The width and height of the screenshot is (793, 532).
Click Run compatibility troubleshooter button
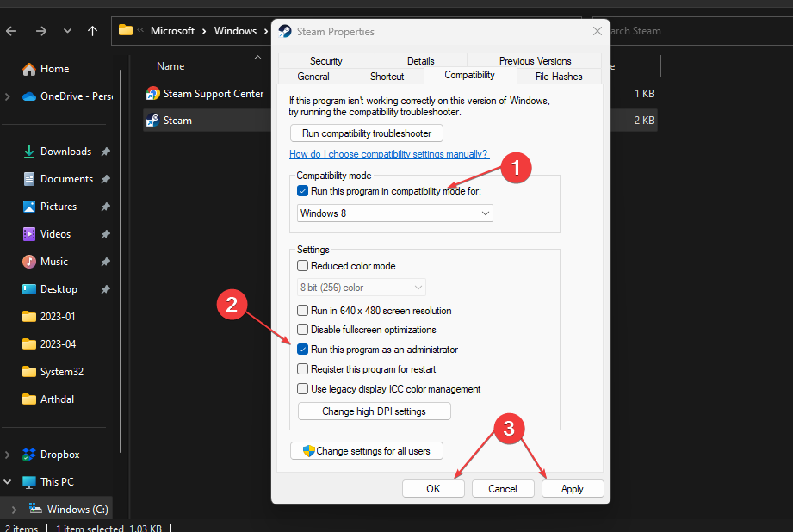click(367, 133)
